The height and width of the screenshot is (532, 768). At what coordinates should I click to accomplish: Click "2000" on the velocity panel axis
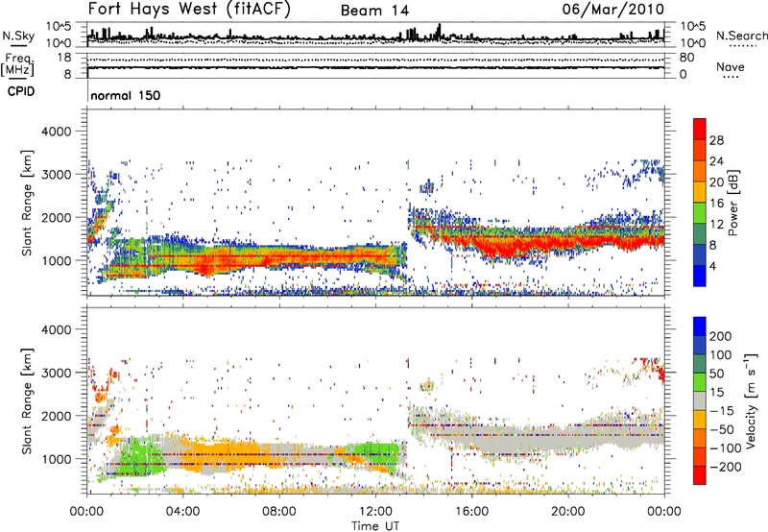click(x=56, y=416)
